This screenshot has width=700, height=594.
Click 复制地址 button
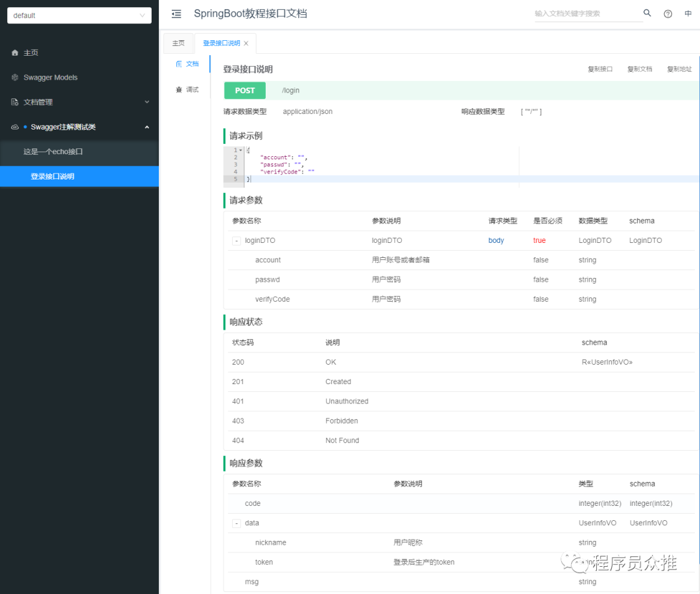(x=679, y=69)
